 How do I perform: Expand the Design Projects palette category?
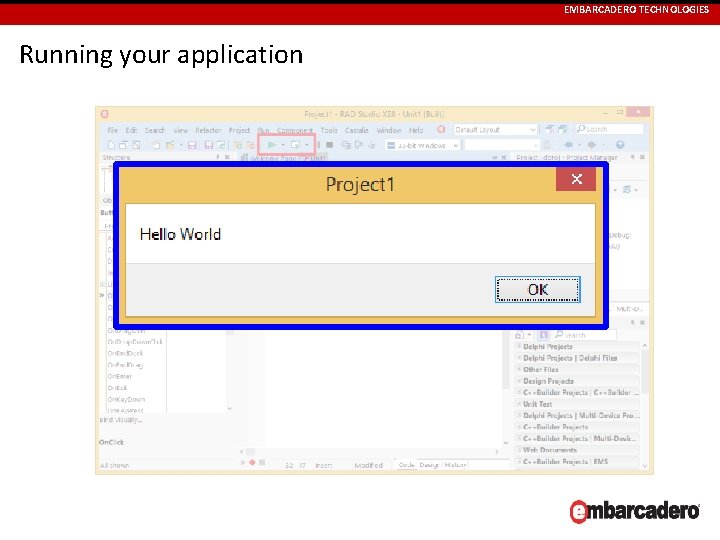click(577, 381)
